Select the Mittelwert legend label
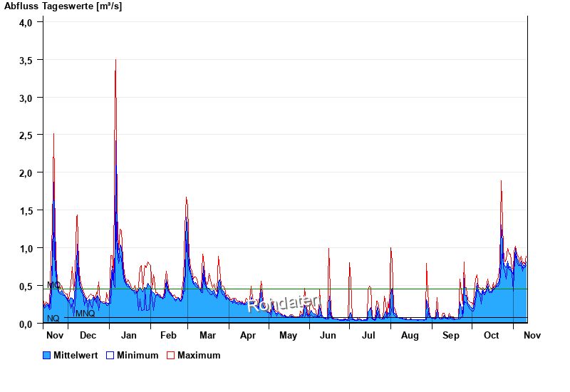The width and height of the screenshot is (570, 392). [x=76, y=355]
